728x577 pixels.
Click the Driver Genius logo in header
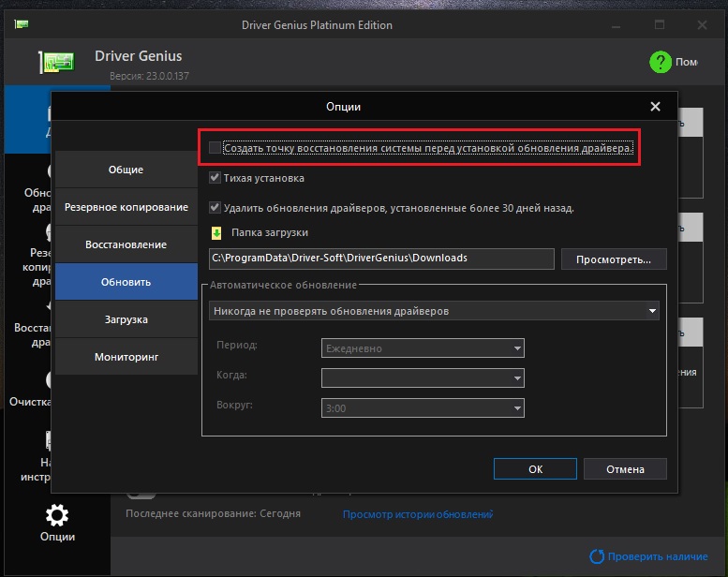(x=56, y=62)
